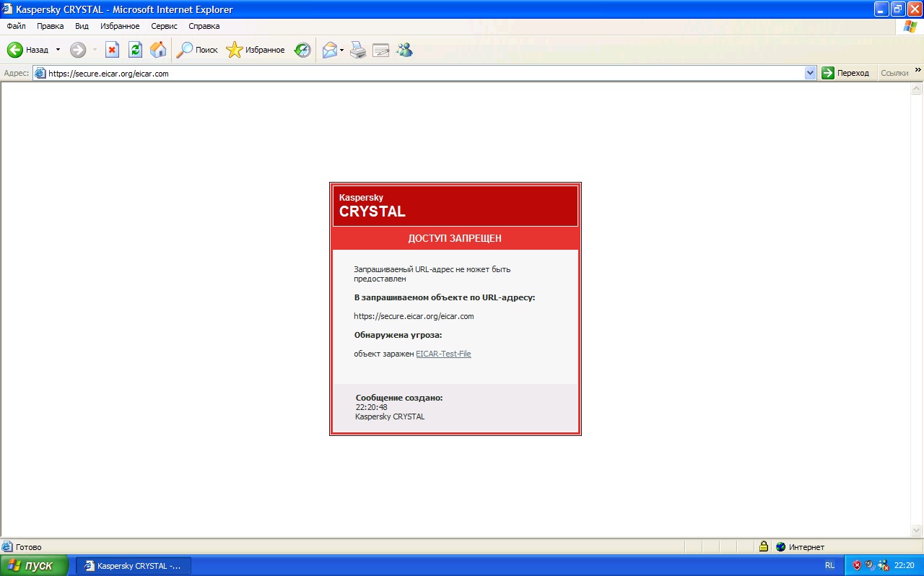Open the Поиск search panel
The height and width of the screenshot is (576, 924).
coord(197,50)
